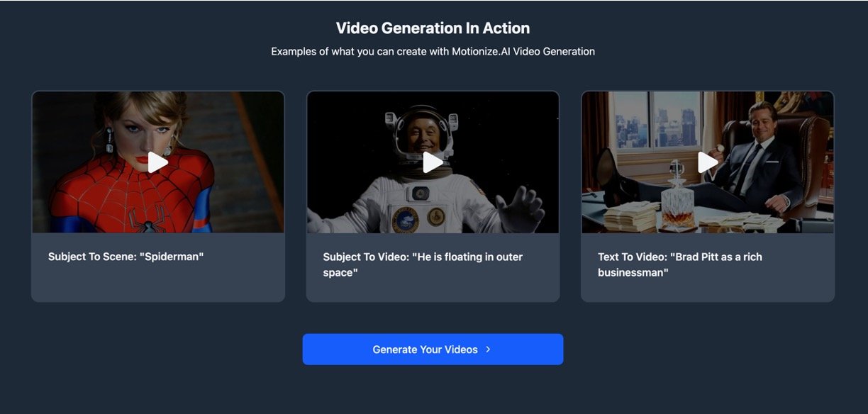Play the floating in outer space video
868x414 pixels.
433,162
